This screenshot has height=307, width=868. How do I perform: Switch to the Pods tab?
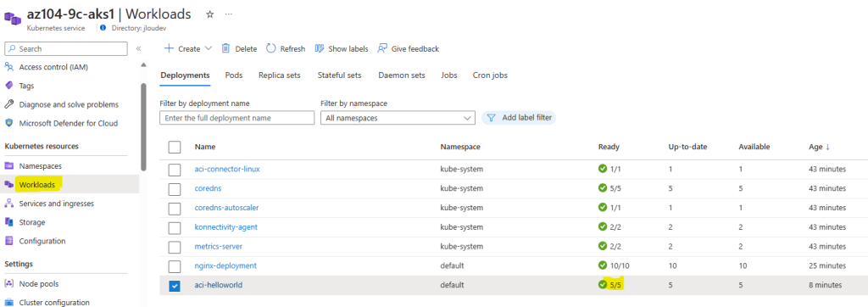[x=234, y=75]
